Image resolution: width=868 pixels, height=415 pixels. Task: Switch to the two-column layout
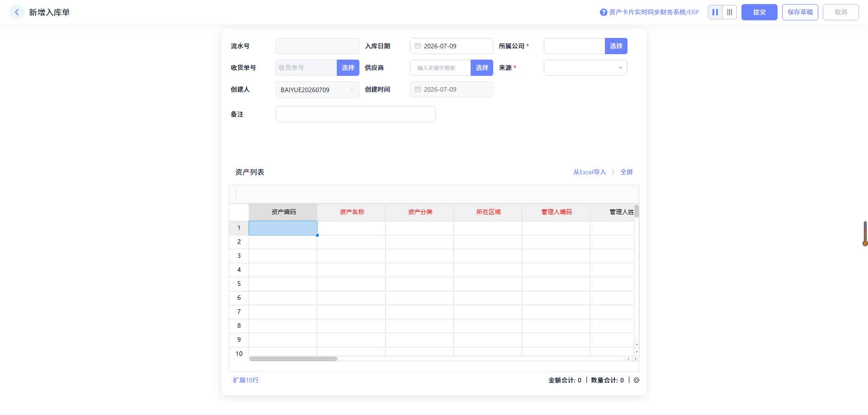point(715,12)
